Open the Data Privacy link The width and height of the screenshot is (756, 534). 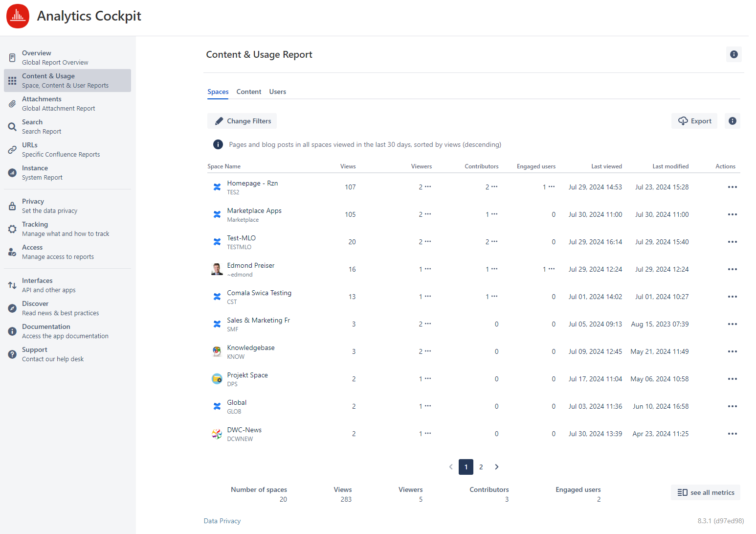pyautogui.click(x=222, y=521)
